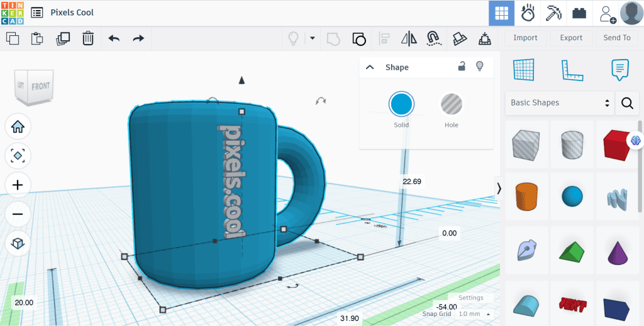Undo the last action
The image size is (644, 326).
(x=114, y=38)
